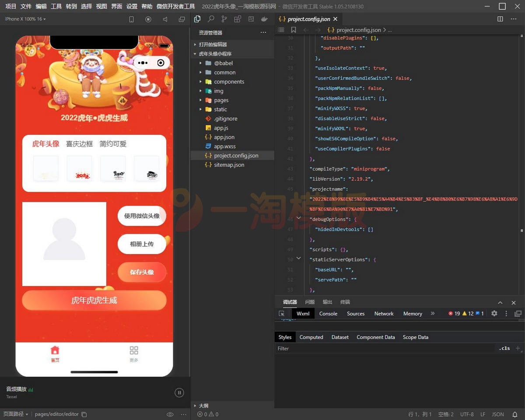525x420 pixels.
Task: Select the element inspector icon in the debugger
Action: [282, 313]
